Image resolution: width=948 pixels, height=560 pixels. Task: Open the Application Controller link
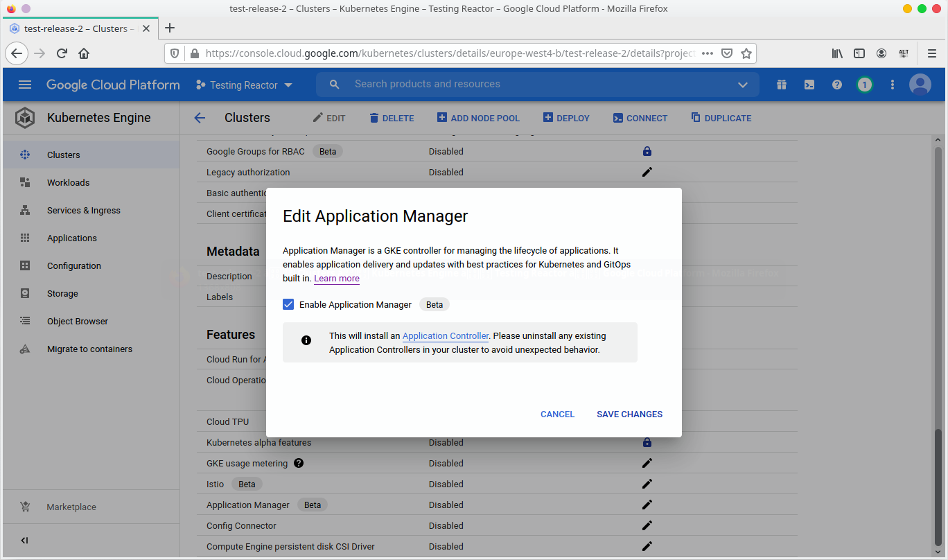click(446, 335)
